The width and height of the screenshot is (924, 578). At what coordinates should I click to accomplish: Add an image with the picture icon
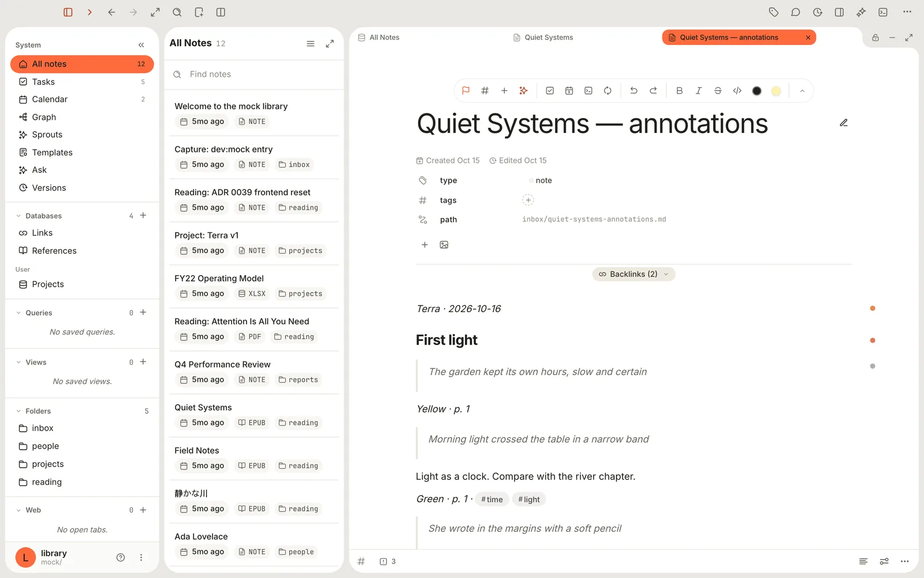coord(444,245)
